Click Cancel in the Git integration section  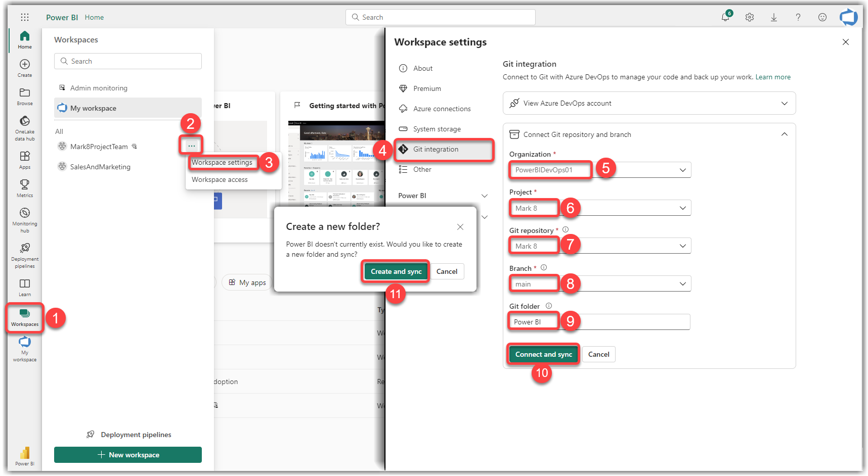click(599, 354)
